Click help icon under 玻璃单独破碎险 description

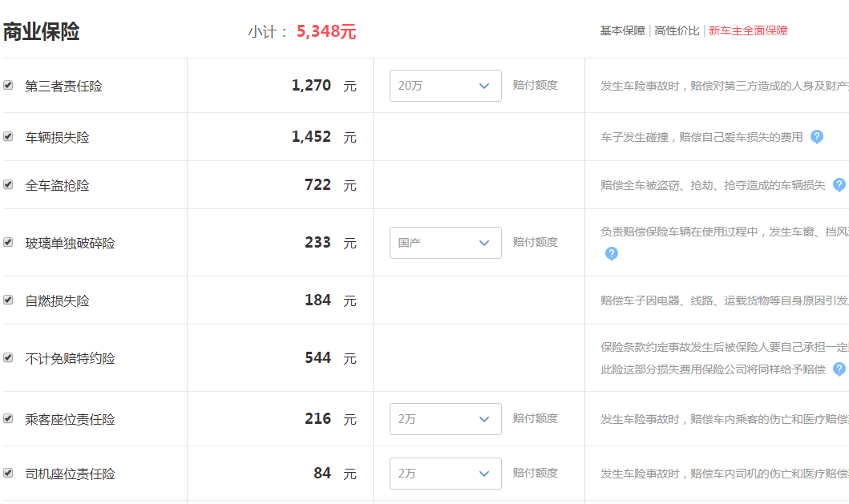point(612,254)
